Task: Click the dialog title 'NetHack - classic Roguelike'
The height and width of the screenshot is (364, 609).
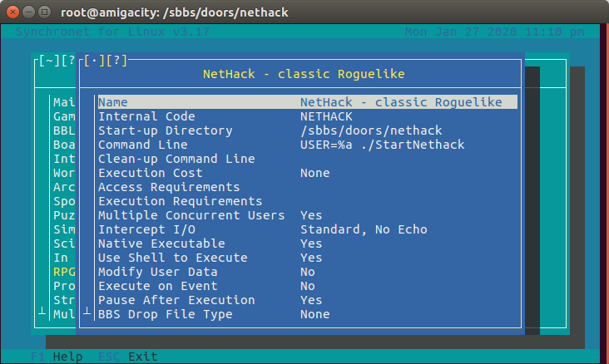Action: tap(304, 74)
